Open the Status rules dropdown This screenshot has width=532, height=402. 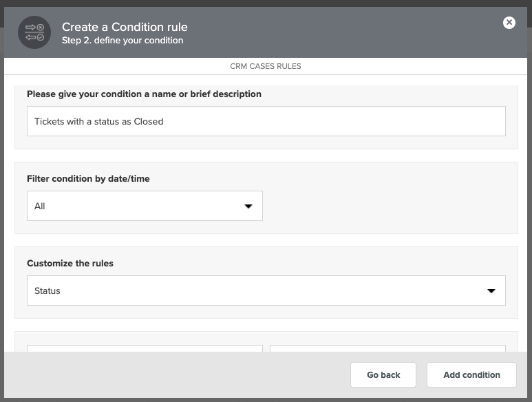click(266, 290)
